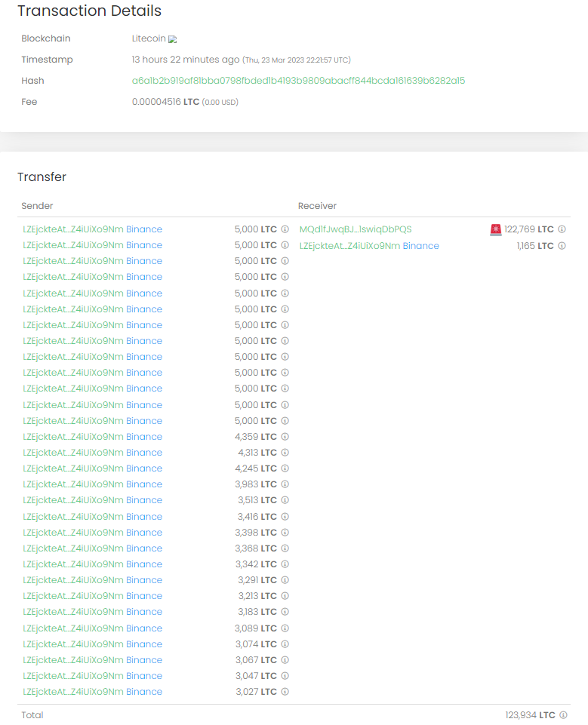Click info icon beside 3,983 LTC
This screenshot has width=588, height=725.
285,484
